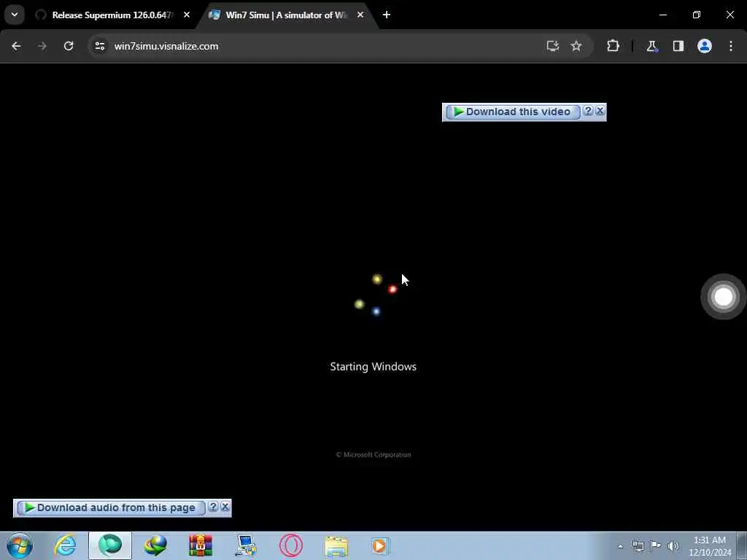Click the Show desktop strip
The image size is (747, 560).
click(742, 545)
